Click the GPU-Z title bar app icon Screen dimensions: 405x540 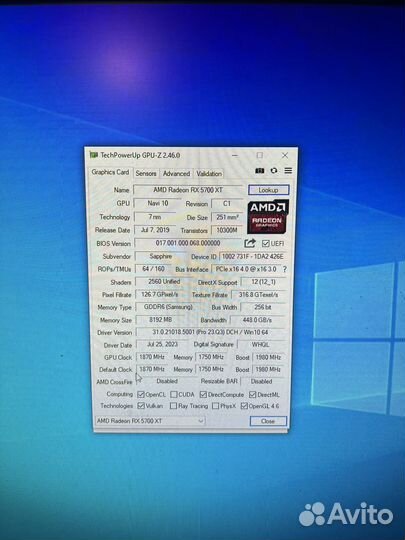pyautogui.click(x=93, y=155)
